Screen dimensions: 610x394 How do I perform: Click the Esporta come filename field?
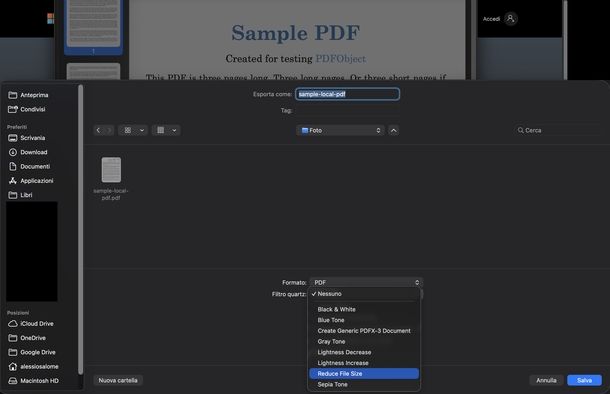coord(347,94)
